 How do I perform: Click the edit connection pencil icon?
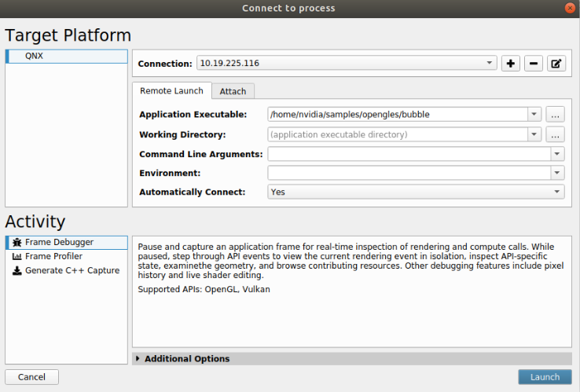coord(556,64)
